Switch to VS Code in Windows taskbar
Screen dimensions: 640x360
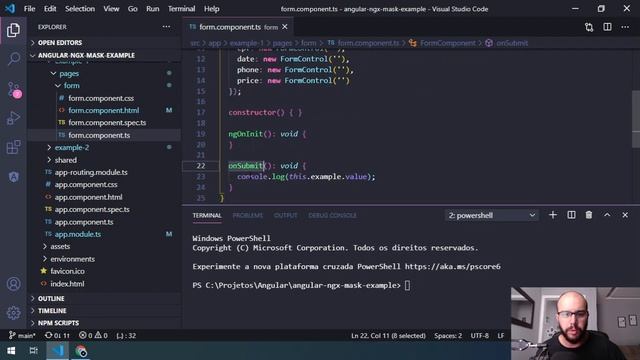[58, 351]
